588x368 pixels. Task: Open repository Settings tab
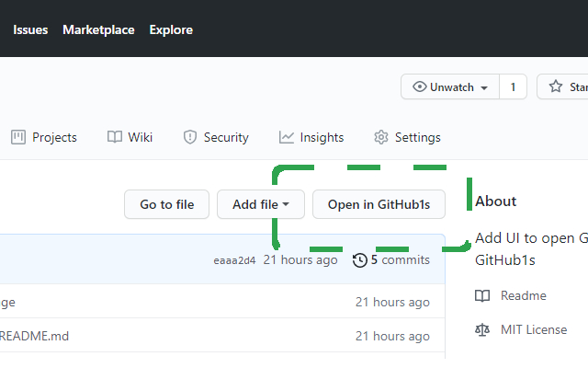(x=407, y=137)
